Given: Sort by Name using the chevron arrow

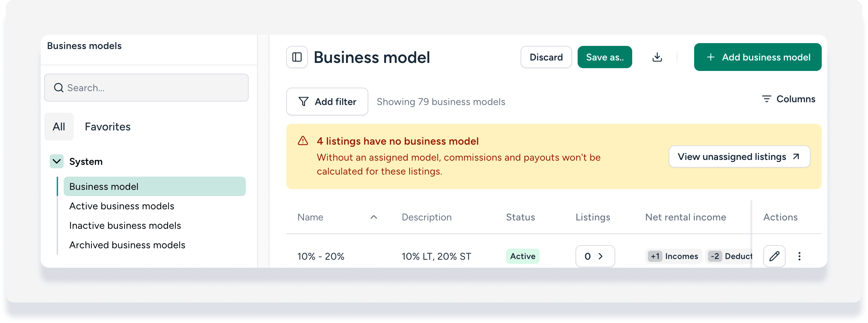Looking at the screenshot, I should (x=374, y=217).
